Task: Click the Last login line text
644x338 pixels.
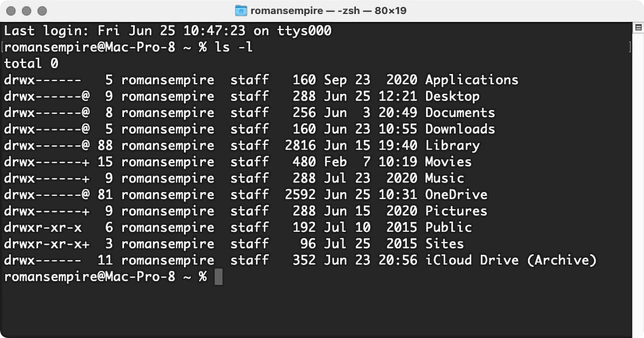Action: (167, 31)
